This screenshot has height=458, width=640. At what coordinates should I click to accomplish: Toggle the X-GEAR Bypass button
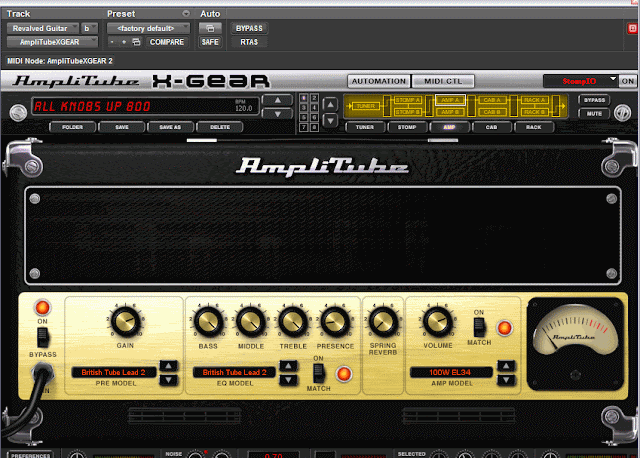click(594, 100)
